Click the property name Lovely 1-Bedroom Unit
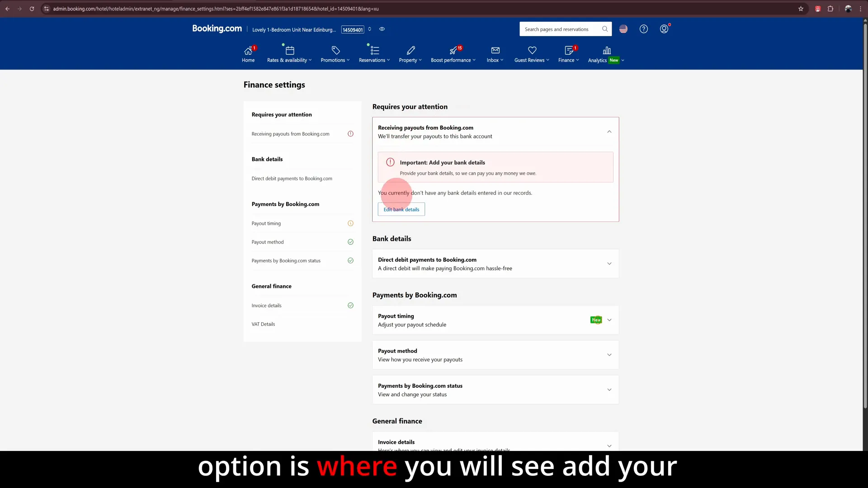The image size is (868, 488). tap(294, 30)
